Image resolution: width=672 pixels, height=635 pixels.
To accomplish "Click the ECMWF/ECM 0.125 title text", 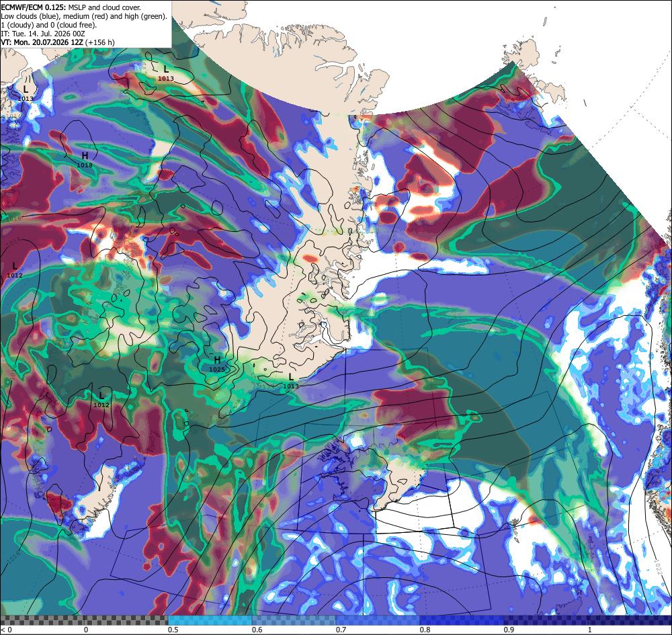I will (x=34, y=7).
